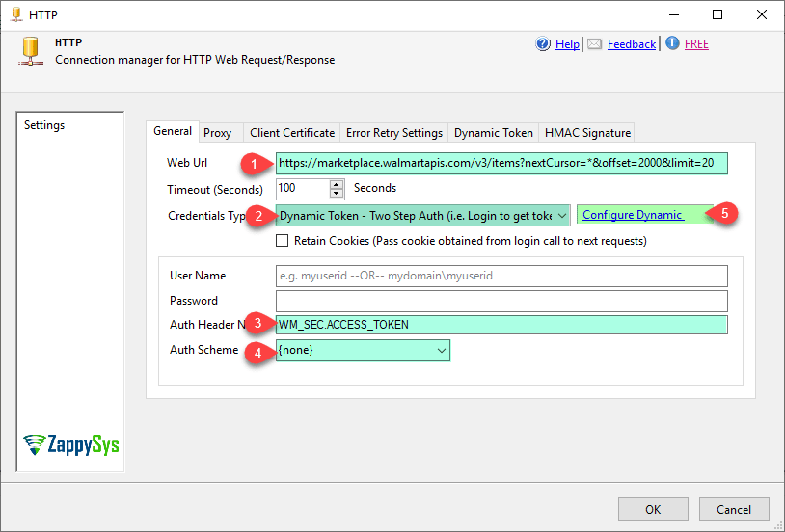Minimize the HTTP dialog window
Screen dimensions: 785x532
point(674,14)
